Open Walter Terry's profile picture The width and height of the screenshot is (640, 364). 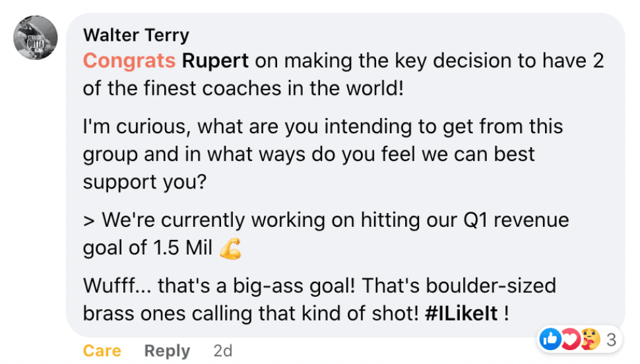36,36
